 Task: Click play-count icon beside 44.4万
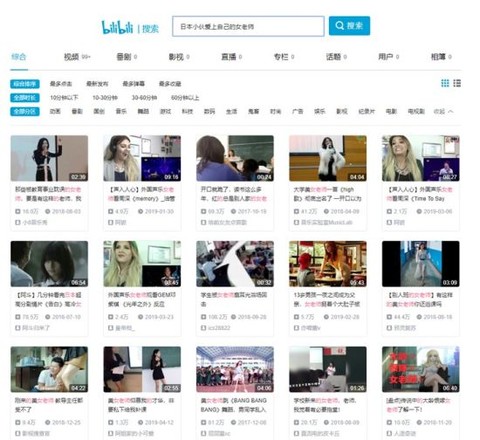coord(389,317)
